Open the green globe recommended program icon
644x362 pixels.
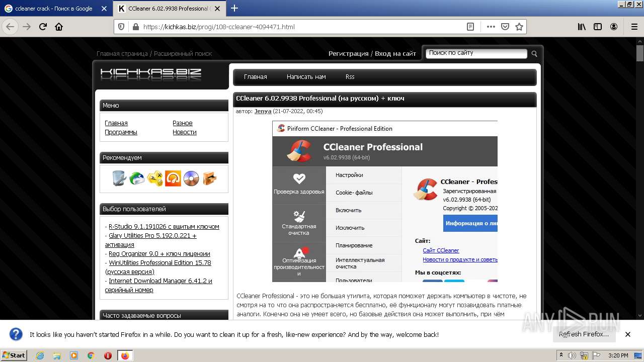coord(137,178)
